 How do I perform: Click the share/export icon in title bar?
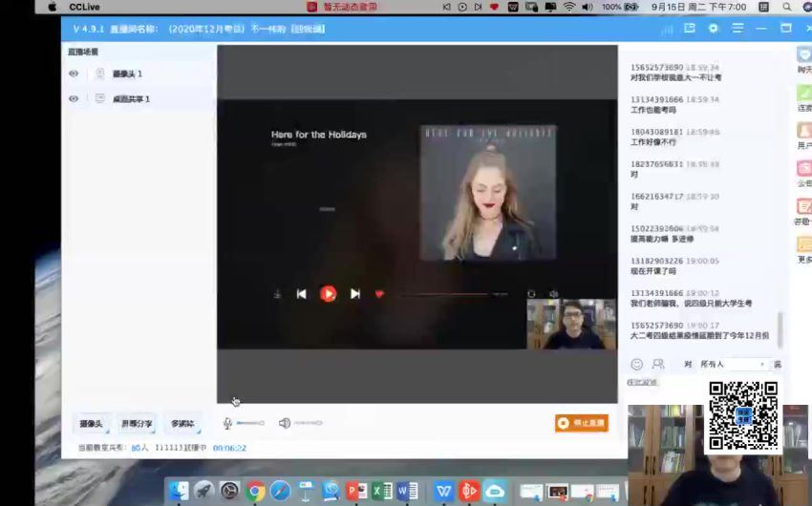690,29
